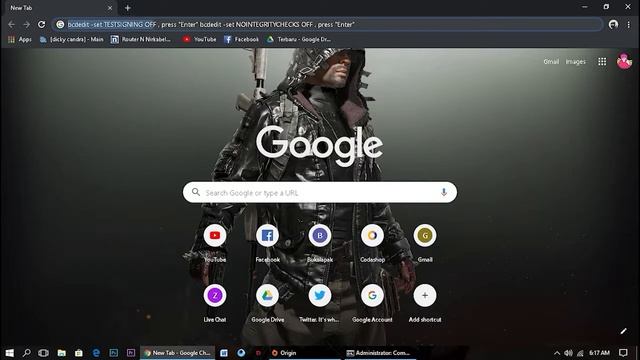The height and width of the screenshot is (360, 640).
Task: Open the volume control in system tray
Action: click(568, 353)
